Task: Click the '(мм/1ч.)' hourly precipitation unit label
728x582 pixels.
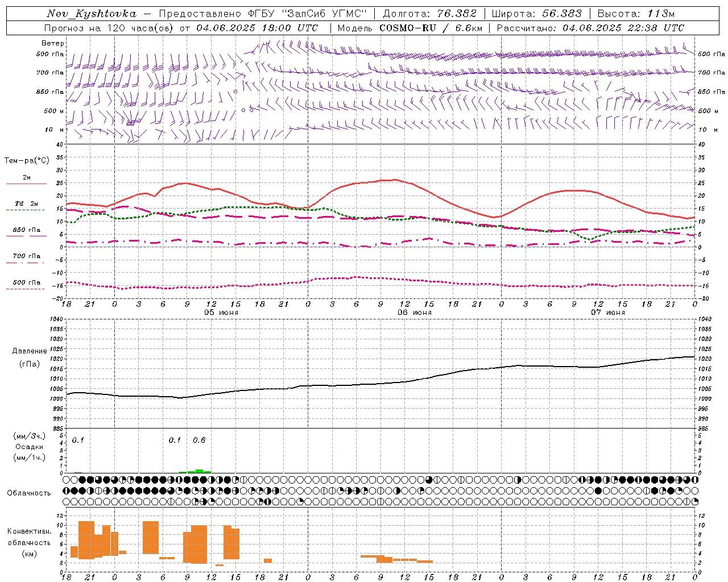Action: coord(30,457)
